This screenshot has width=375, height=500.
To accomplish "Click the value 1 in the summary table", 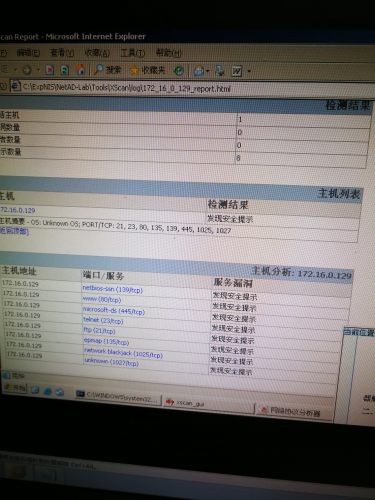I will pos(240,119).
